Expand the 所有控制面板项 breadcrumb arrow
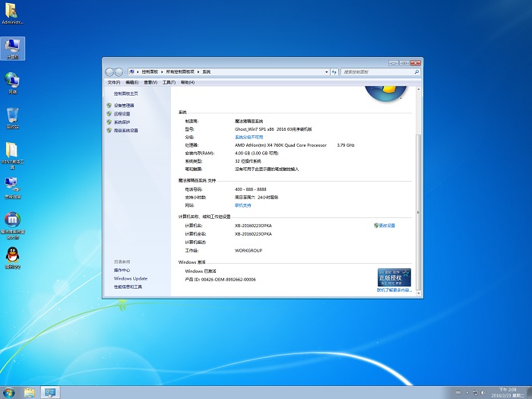The height and width of the screenshot is (399, 532). pyautogui.click(x=199, y=71)
